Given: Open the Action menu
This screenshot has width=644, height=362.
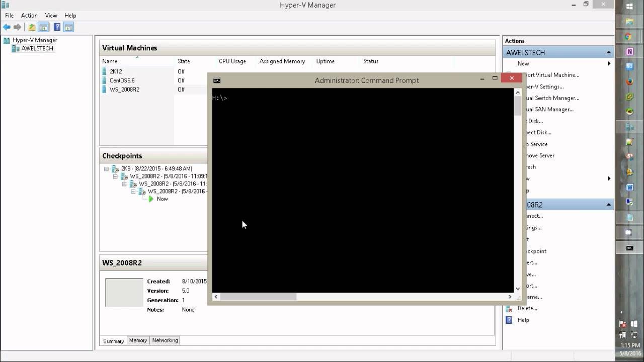Looking at the screenshot, I should coord(29,16).
